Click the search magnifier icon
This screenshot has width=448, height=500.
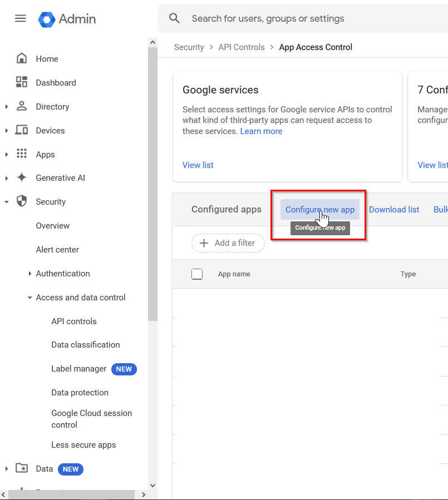(175, 18)
